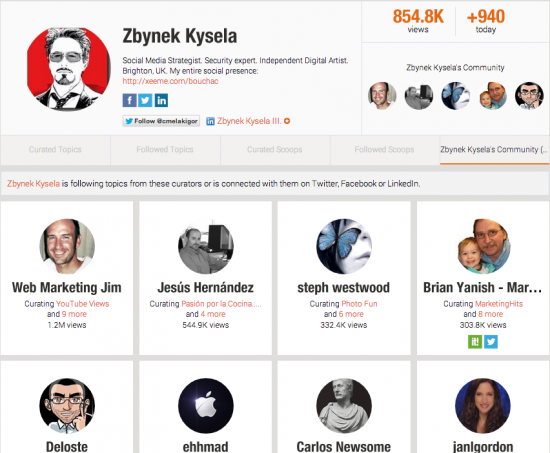The image size is (550, 453).
Task: Open the Curated Scoops tab
Action: 275,150
